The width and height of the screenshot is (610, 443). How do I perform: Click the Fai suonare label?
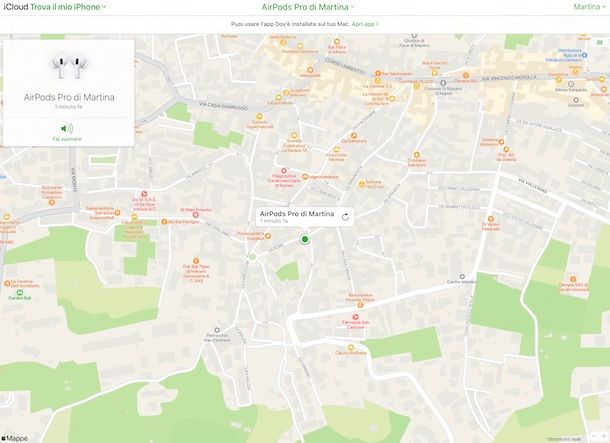pyautogui.click(x=67, y=139)
